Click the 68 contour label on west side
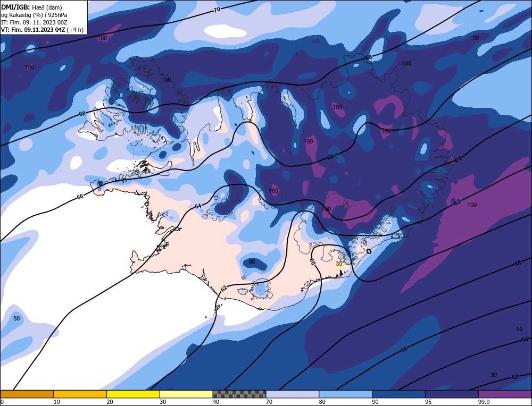This screenshot has width=532, height=406. coord(82,114)
